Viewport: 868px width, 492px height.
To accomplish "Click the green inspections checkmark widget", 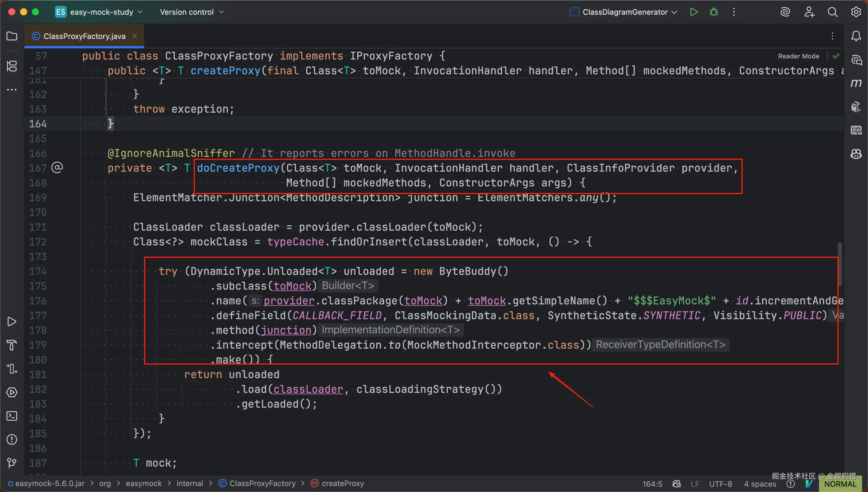I will [x=836, y=56].
